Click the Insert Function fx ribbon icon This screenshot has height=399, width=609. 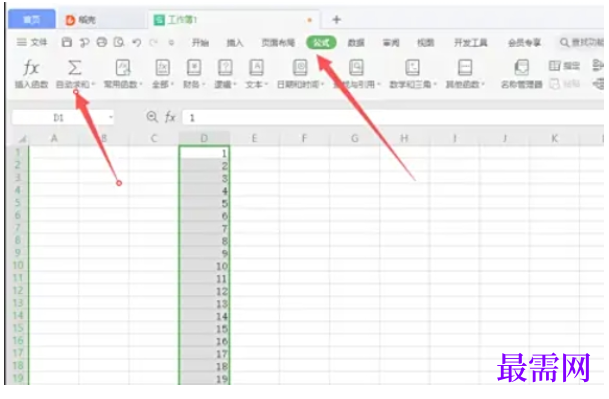pos(31,68)
